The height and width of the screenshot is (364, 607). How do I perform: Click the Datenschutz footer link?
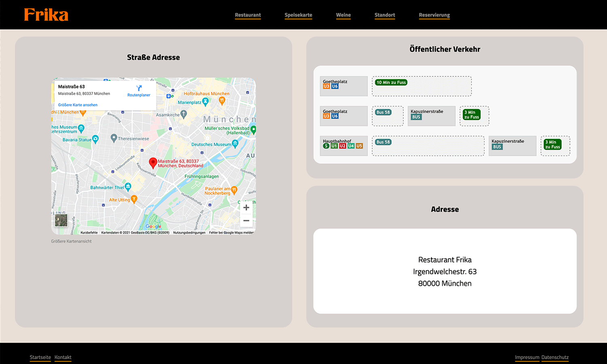point(555,357)
